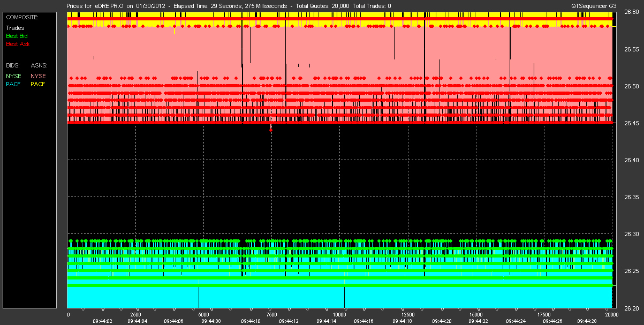Select the yellow PACF asks legend label

pos(38,84)
